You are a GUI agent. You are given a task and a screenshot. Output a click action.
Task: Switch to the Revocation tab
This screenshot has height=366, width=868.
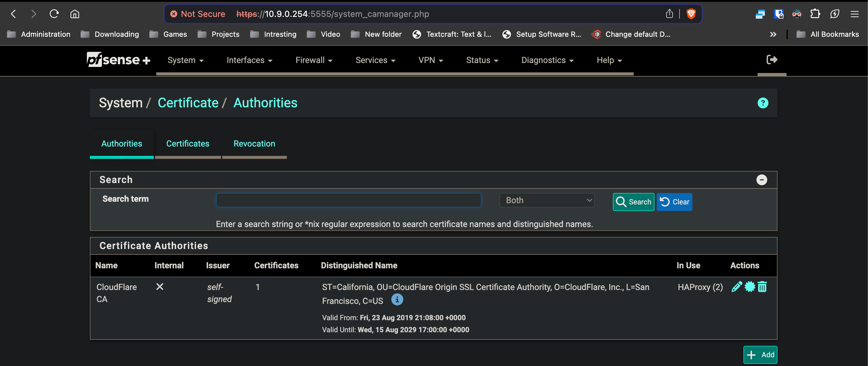point(255,144)
